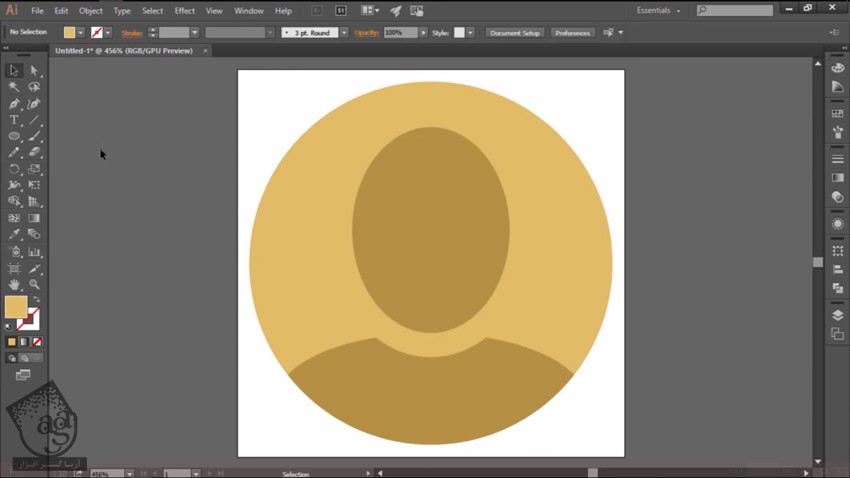Select the Blend tool
Viewport: 850px width, 478px height.
click(x=34, y=234)
